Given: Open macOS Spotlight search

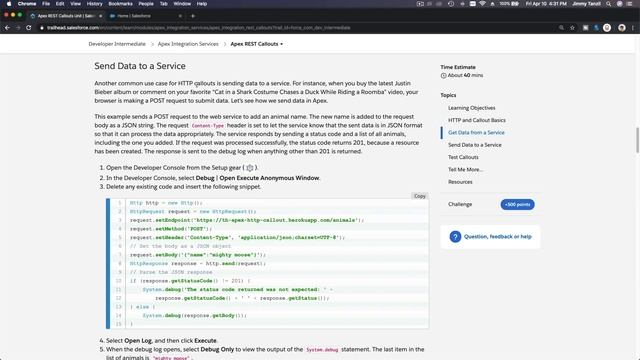Looking at the screenshot, I should point(609,4).
